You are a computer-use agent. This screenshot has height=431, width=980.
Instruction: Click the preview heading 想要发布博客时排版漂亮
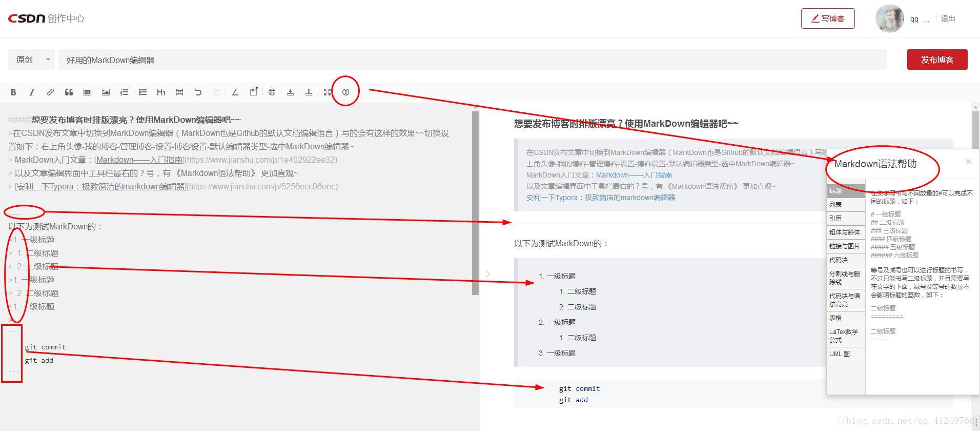pyautogui.click(x=626, y=124)
